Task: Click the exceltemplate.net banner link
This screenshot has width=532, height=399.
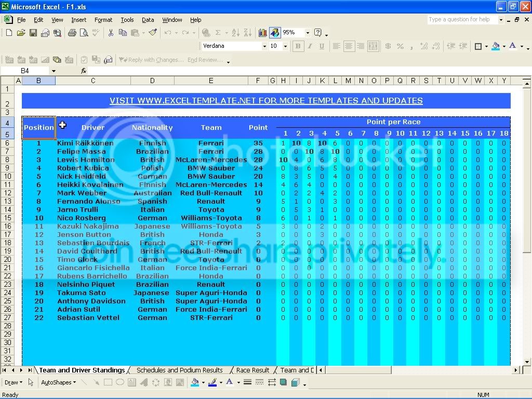Action: click(266, 101)
